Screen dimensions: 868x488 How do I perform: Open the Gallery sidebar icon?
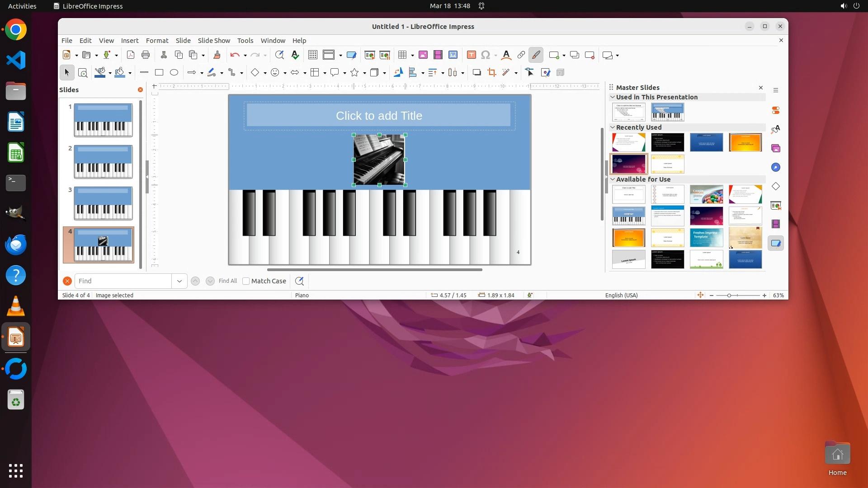[x=776, y=148]
